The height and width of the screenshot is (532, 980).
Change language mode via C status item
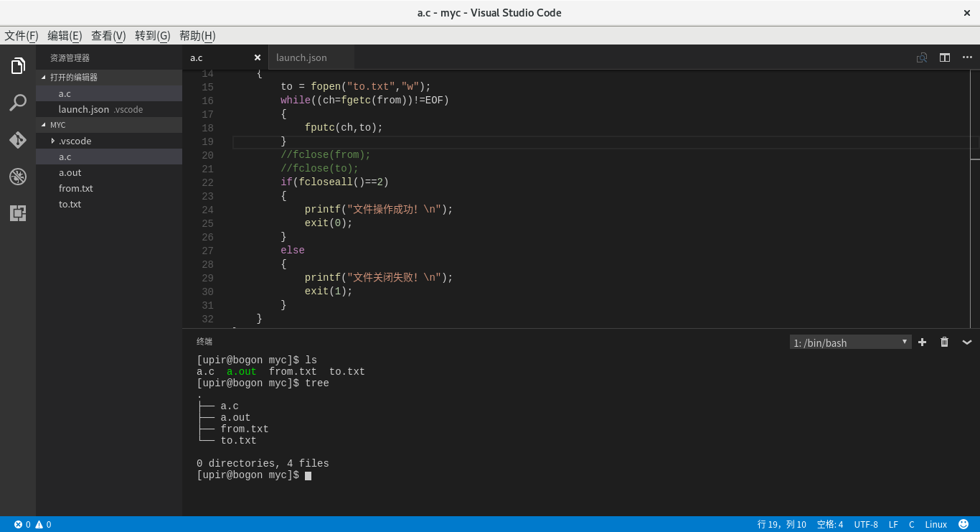tap(912, 524)
